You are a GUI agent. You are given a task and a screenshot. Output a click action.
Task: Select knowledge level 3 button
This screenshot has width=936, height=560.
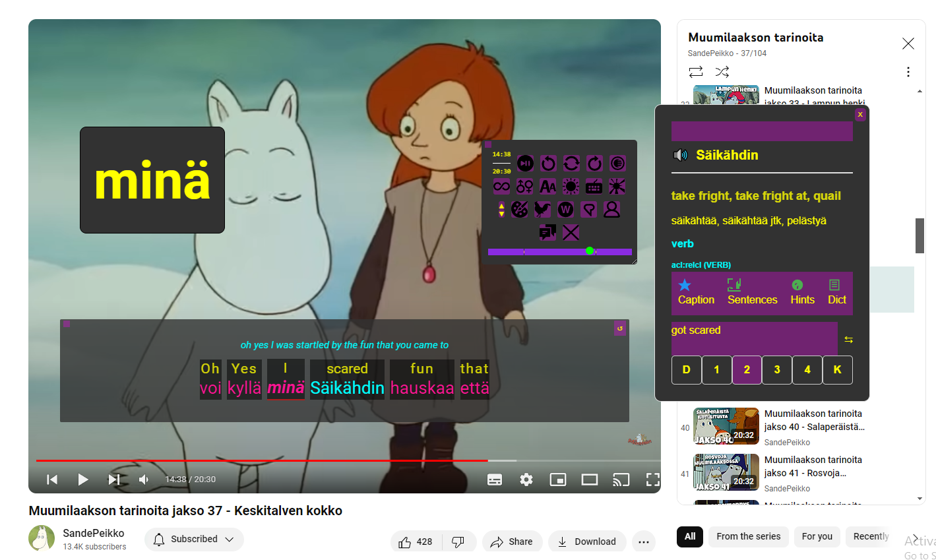pos(777,370)
